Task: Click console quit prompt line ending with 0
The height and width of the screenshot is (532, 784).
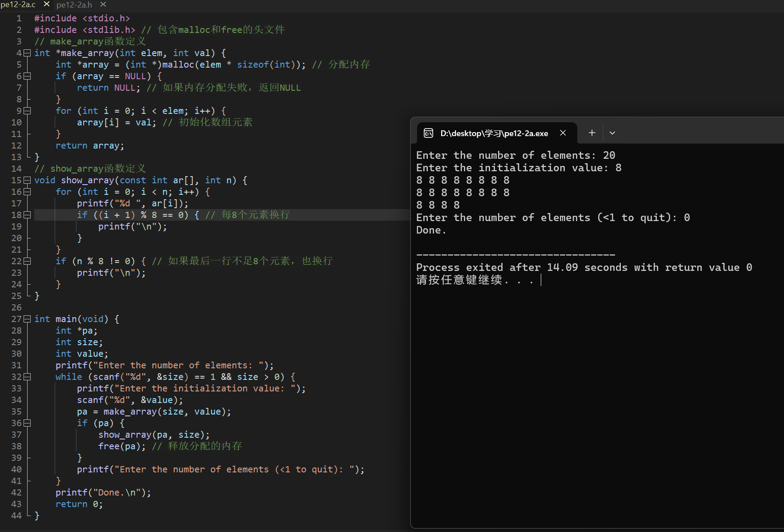Action: 553,218
